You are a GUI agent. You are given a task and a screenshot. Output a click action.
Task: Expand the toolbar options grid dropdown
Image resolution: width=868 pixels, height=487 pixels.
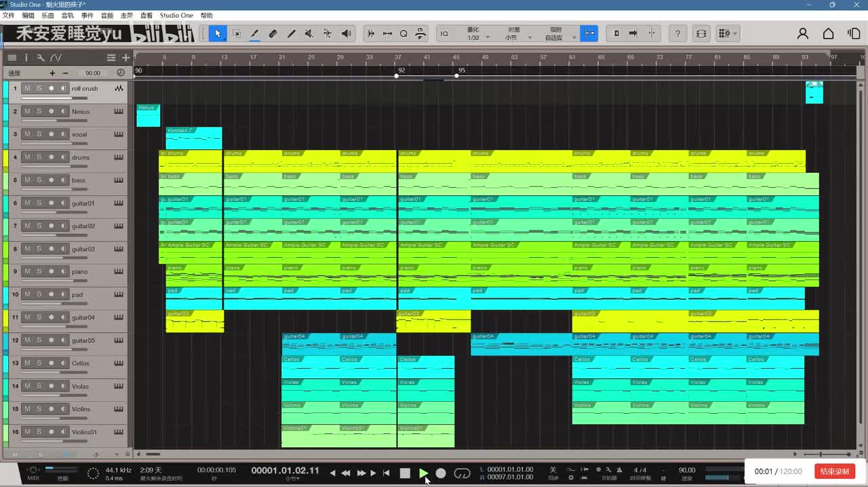pos(728,33)
